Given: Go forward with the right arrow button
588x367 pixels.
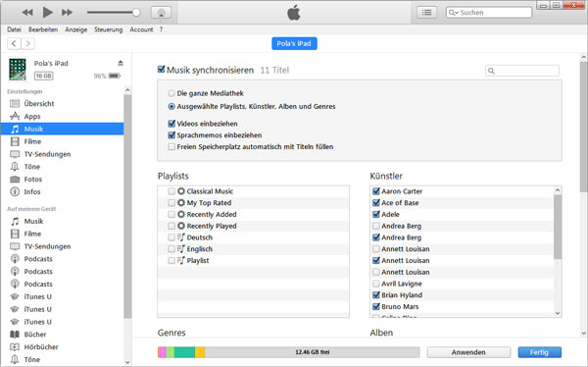Looking at the screenshot, I should 27,43.
